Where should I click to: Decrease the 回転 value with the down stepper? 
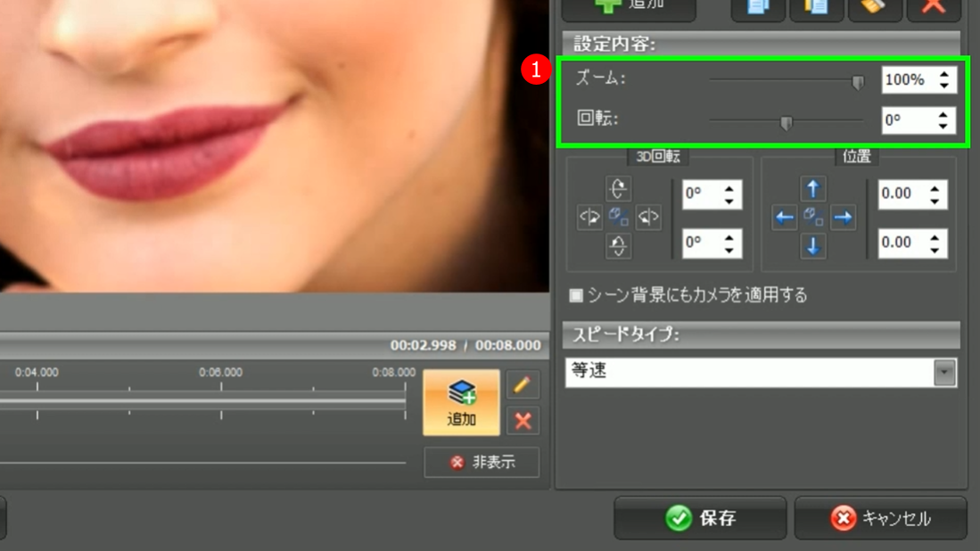[x=943, y=126]
